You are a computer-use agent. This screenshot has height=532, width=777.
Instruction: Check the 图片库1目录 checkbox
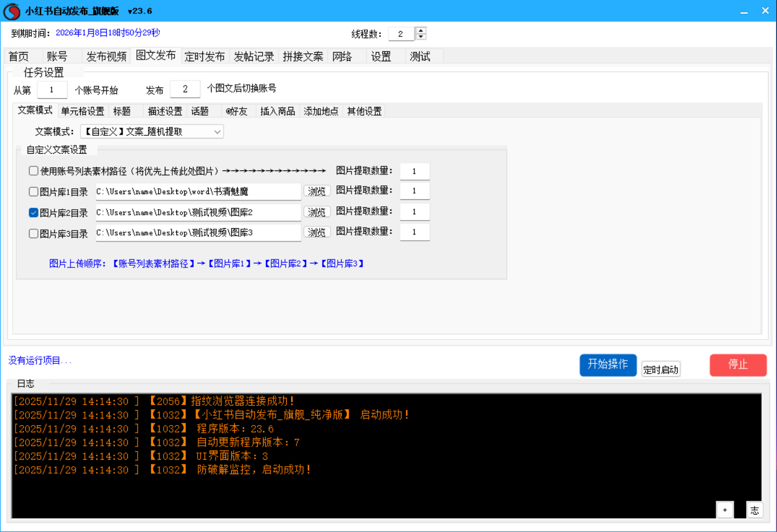click(x=34, y=192)
